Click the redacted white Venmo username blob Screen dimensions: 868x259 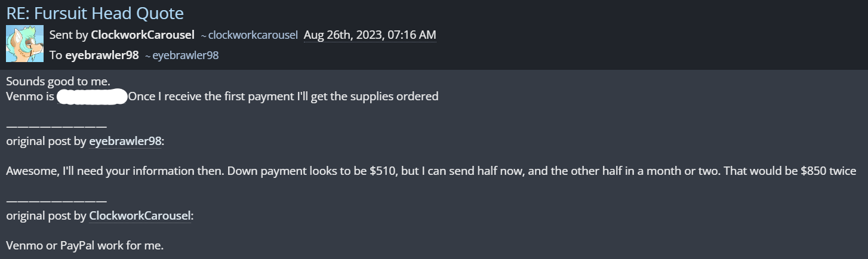tap(92, 96)
